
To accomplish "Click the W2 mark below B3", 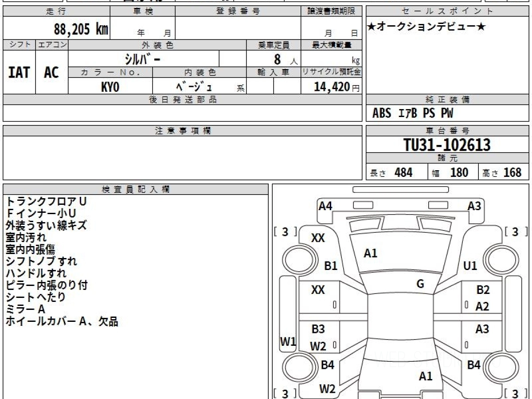I will tap(318, 346).
